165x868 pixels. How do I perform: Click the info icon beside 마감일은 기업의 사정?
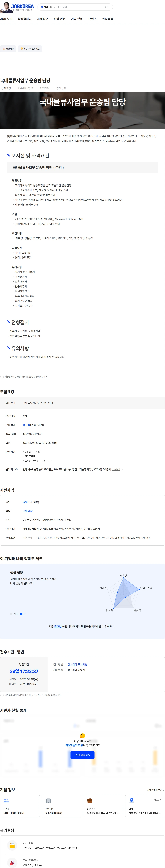point(2,695)
